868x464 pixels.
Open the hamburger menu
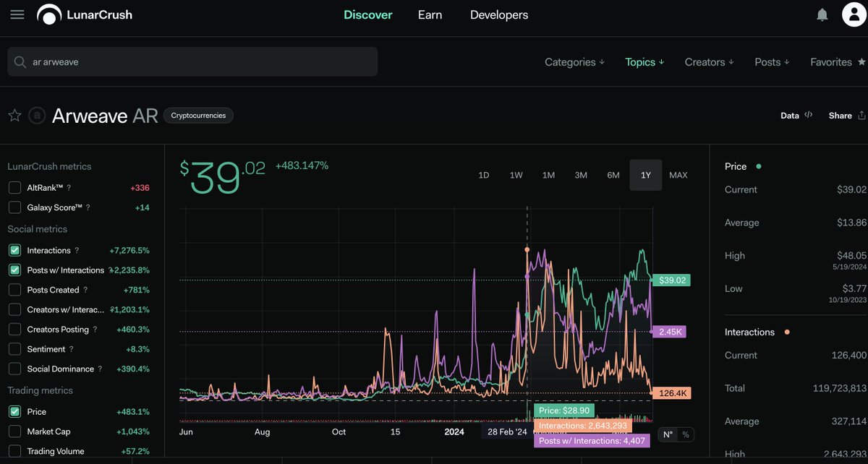(x=17, y=14)
